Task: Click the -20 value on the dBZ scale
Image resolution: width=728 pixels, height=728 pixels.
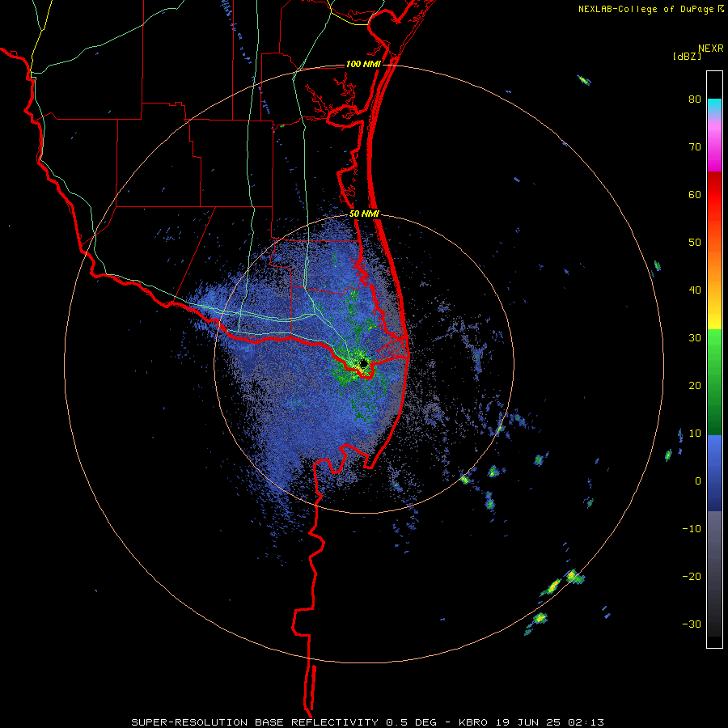Action: (692, 576)
